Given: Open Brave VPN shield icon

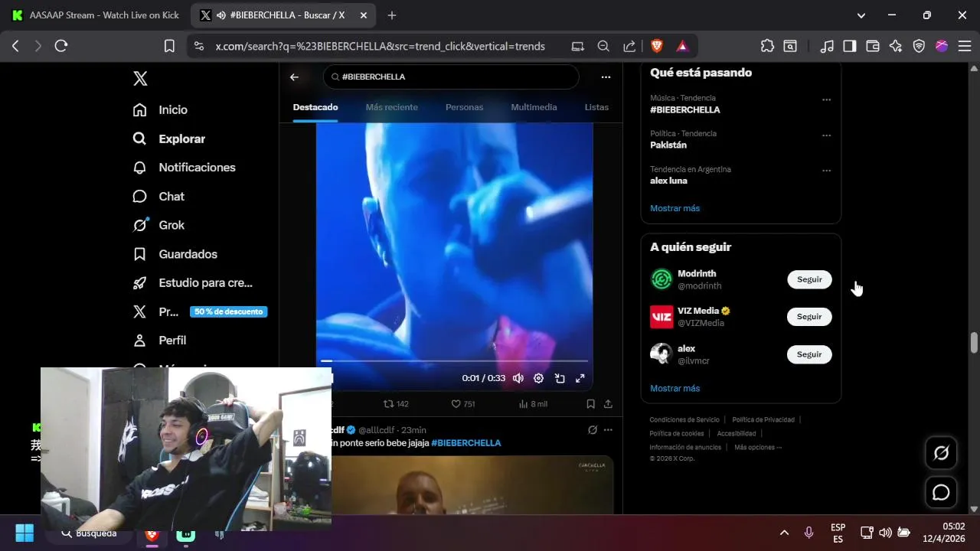Looking at the screenshot, I should coord(919,46).
